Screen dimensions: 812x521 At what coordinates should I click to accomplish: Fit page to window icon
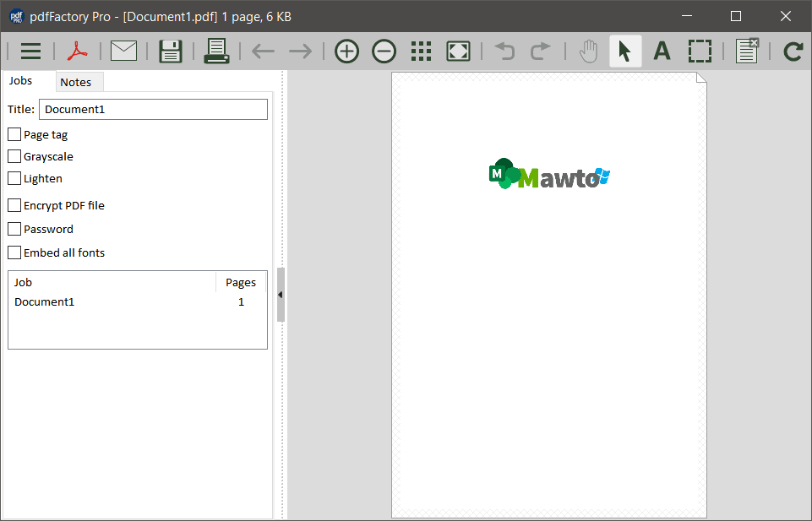[x=458, y=52]
